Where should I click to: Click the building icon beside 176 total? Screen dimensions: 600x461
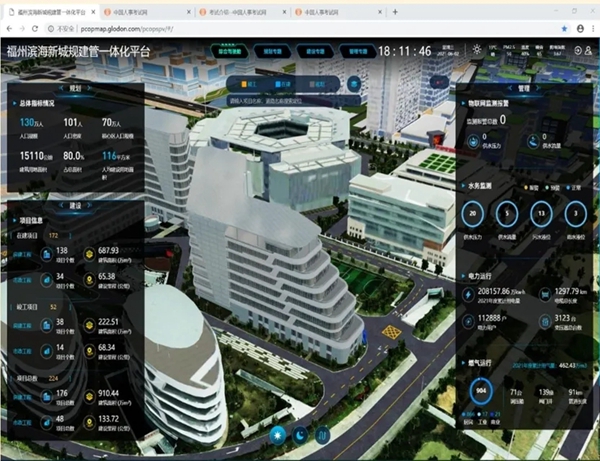[x=47, y=397]
